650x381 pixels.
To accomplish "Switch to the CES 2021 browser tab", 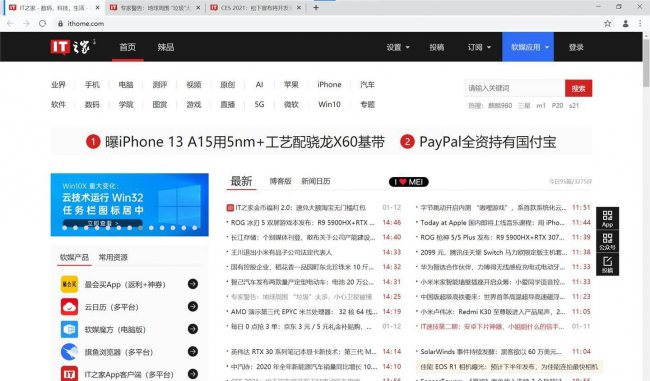I will point(256,7).
